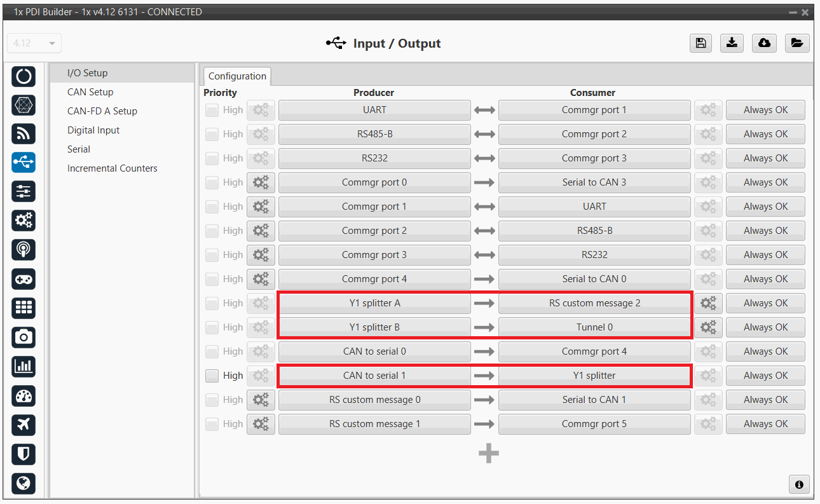Open Incremental Counters menu item
820x504 pixels.
point(112,168)
